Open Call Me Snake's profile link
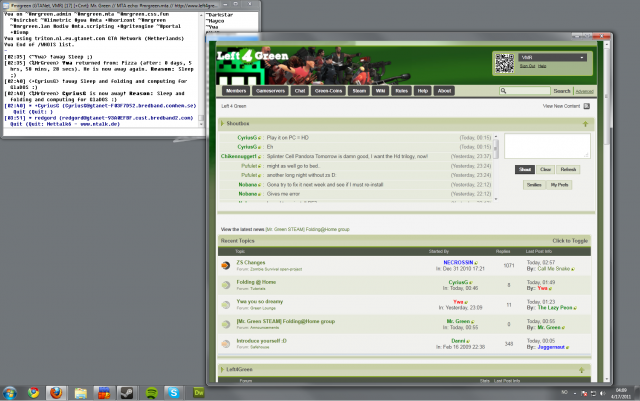Image resolution: width=640 pixels, height=401 pixels. pos(553,269)
